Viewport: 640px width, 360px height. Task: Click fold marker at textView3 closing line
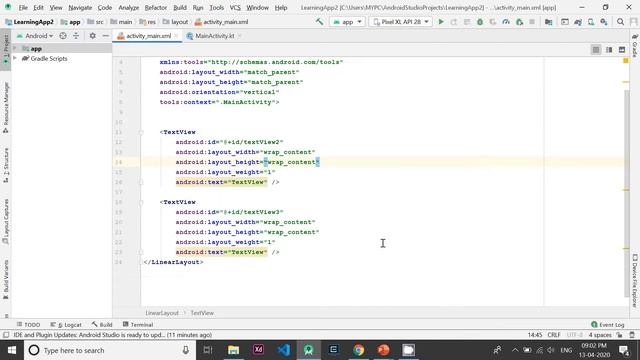pos(141,252)
